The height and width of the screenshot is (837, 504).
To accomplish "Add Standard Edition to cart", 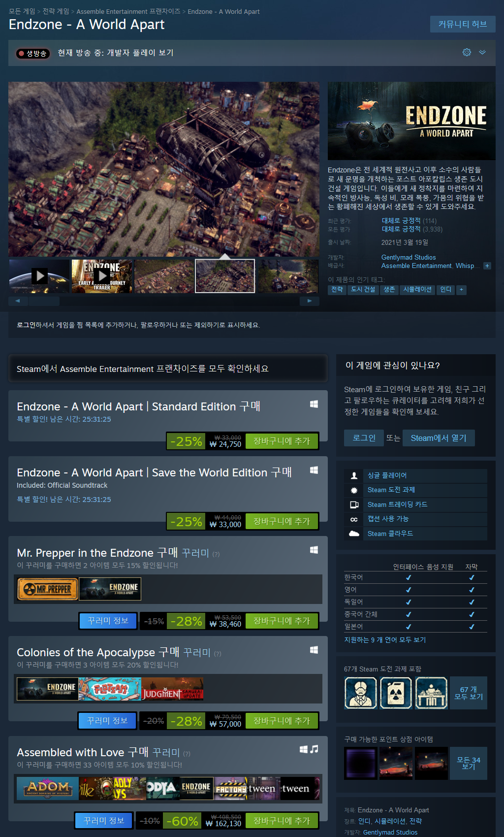I will point(282,441).
